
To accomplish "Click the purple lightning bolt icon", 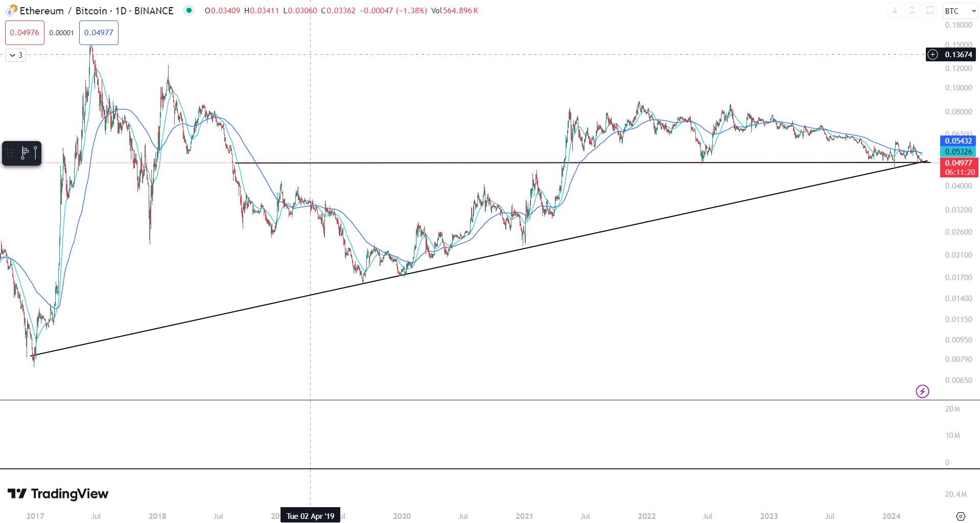I will (x=922, y=392).
